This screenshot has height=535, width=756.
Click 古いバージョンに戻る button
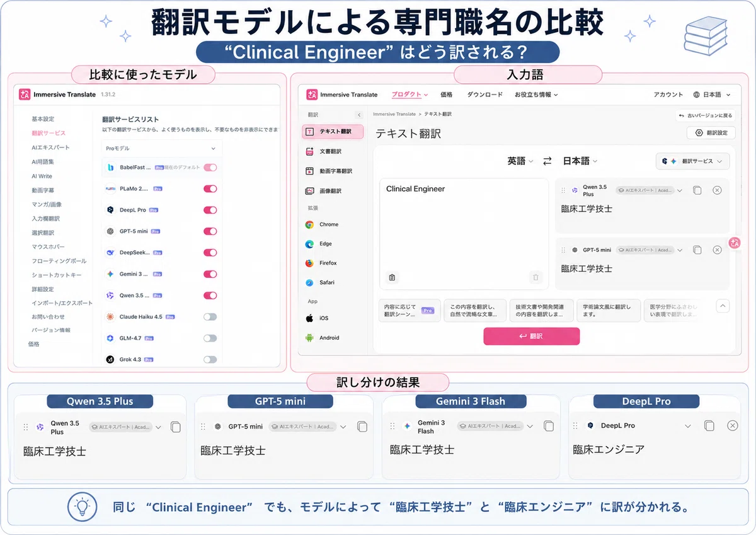(706, 115)
